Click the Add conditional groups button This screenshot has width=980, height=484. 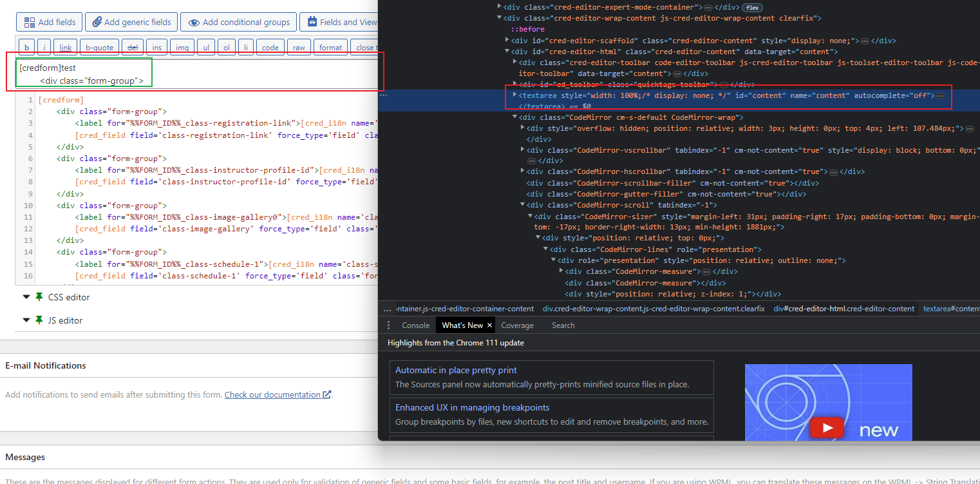click(x=239, y=22)
